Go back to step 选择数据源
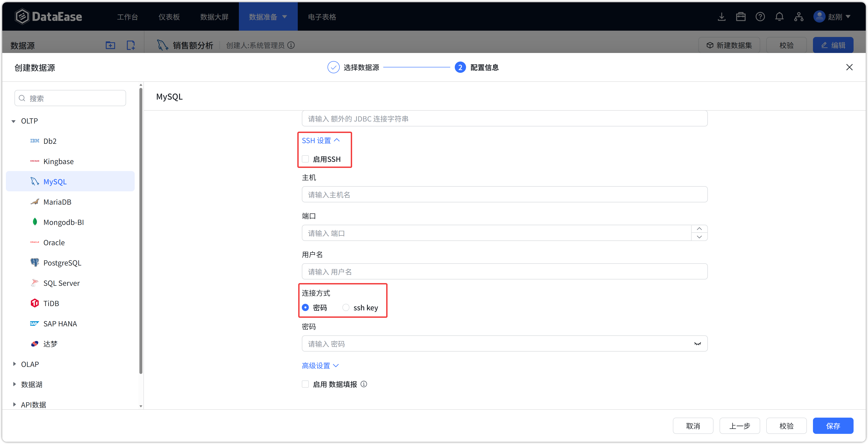 tap(353, 67)
